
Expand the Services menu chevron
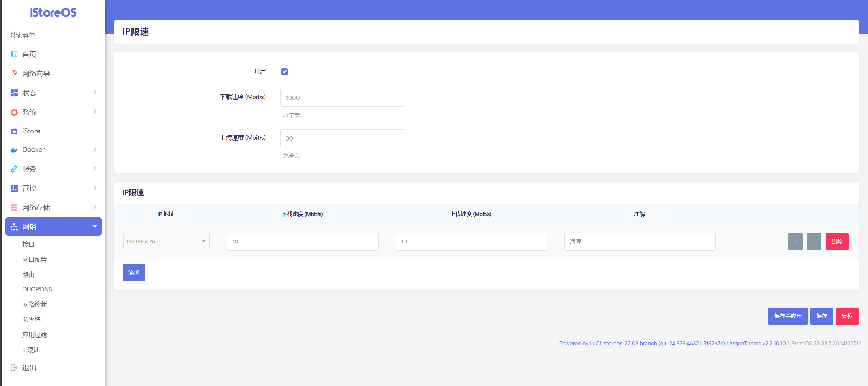coord(95,168)
